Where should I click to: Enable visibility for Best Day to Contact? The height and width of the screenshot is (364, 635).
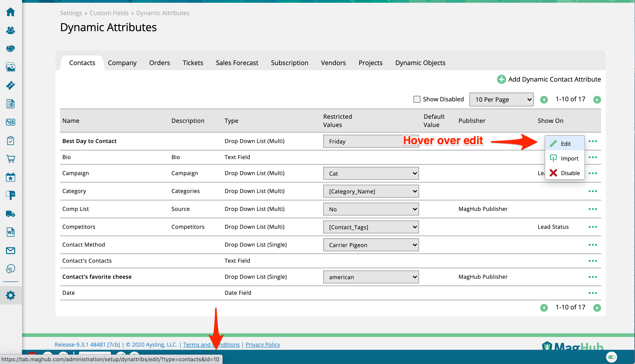point(564,143)
